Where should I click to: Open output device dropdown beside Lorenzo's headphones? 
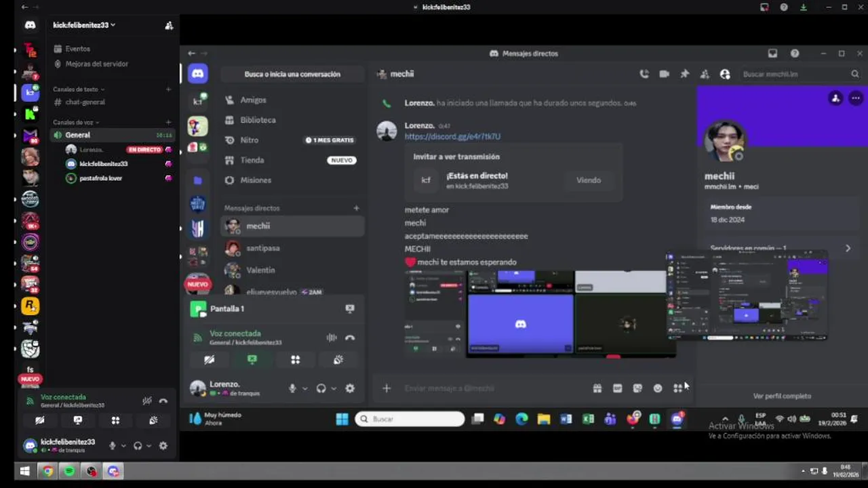tap(333, 388)
